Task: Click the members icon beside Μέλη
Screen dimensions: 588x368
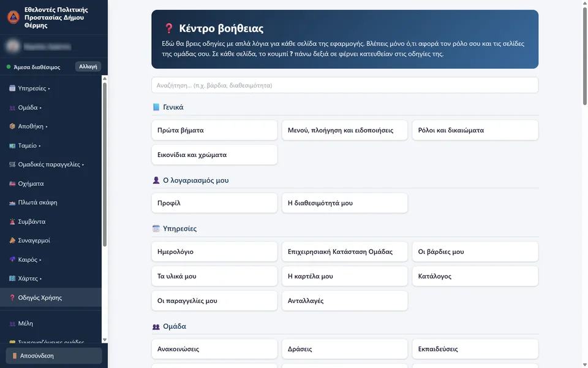Action: pyautogui.click(x=12, y=323)
